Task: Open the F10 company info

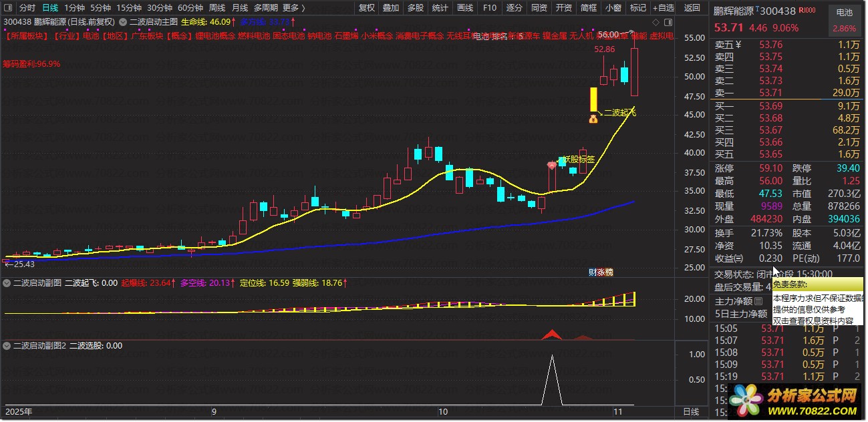Action: [x=489, y=8]
